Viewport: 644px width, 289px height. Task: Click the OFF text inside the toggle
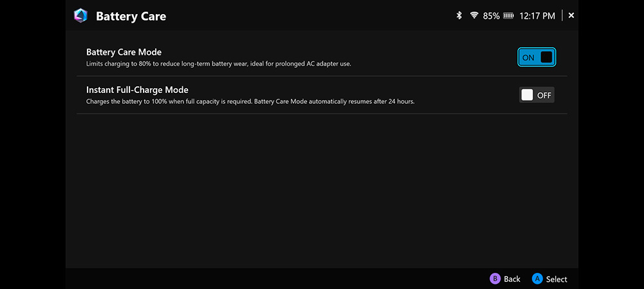point(544,95)
